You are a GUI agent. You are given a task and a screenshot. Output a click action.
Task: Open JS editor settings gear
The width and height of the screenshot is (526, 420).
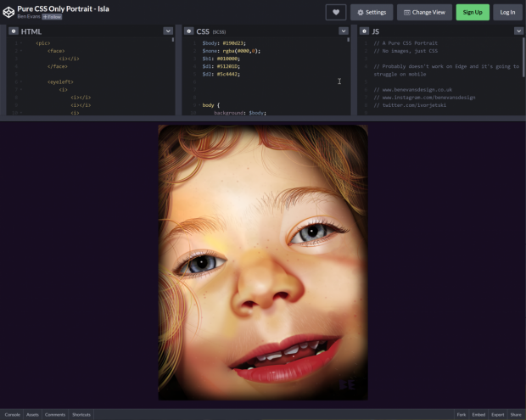(364, 31)
